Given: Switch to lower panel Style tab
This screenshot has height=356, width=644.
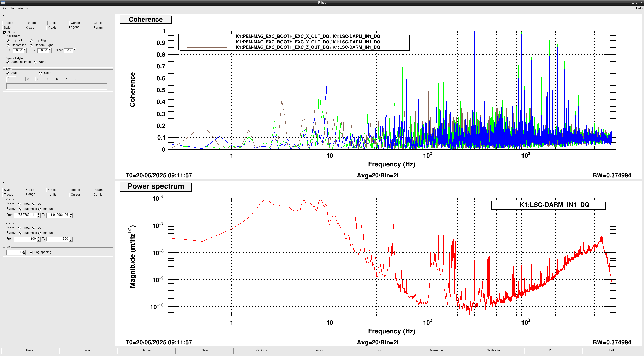Looking at the screenshot, I should (x=13, y=190).
